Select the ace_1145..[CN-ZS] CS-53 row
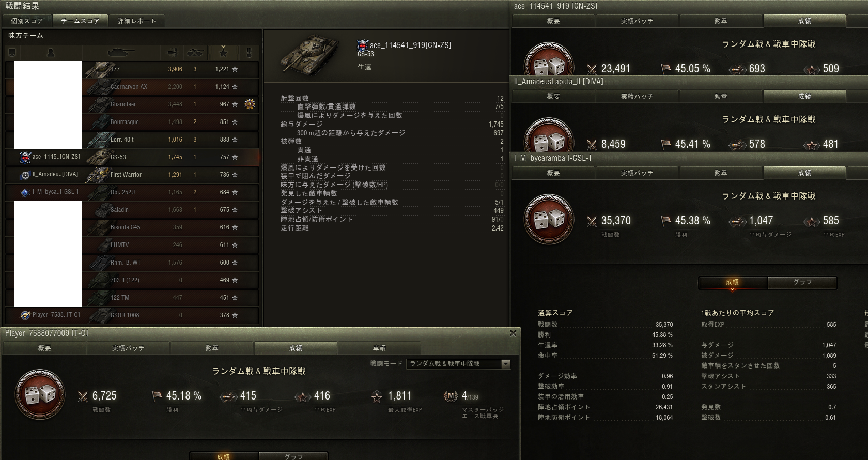The width and height of the screenshot is (868, 460). pyautogui.click(x=132, y=157)
